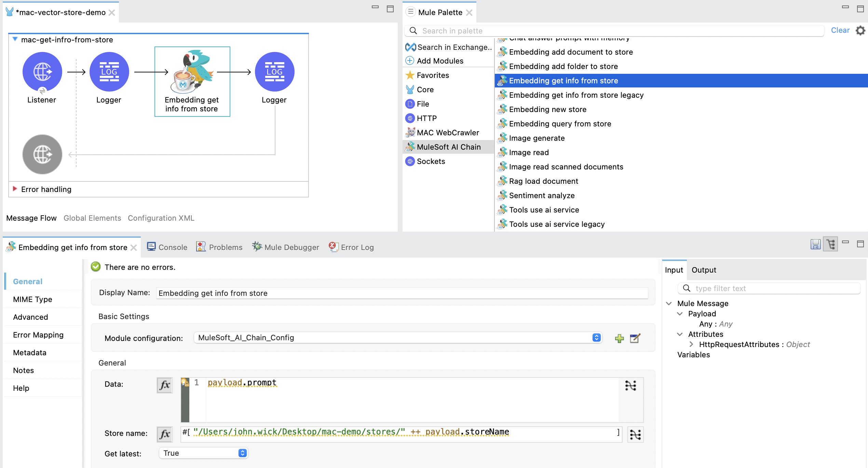Toggle fx expression mode for Data
The width and height of the screenshot is (868, 468).
(x=164, y=385)
